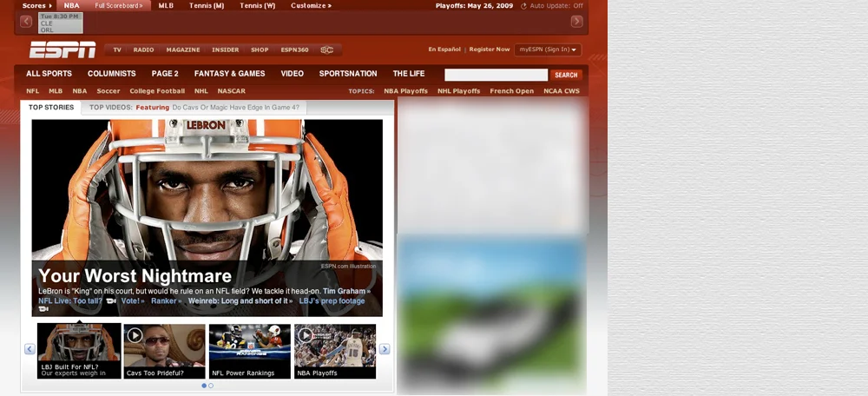Play the NBA Playoffs video thumbnail
The height and width of the screenshot is (396, 868).
tap(335, 351)
